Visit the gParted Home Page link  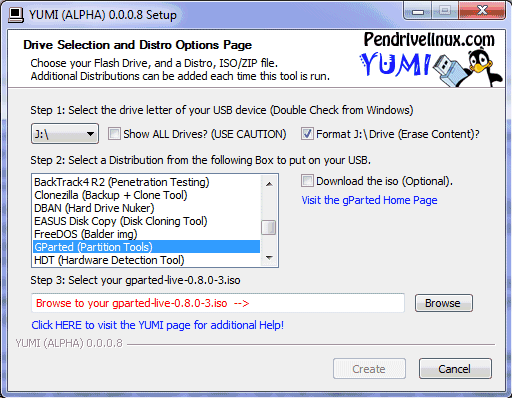369,200
